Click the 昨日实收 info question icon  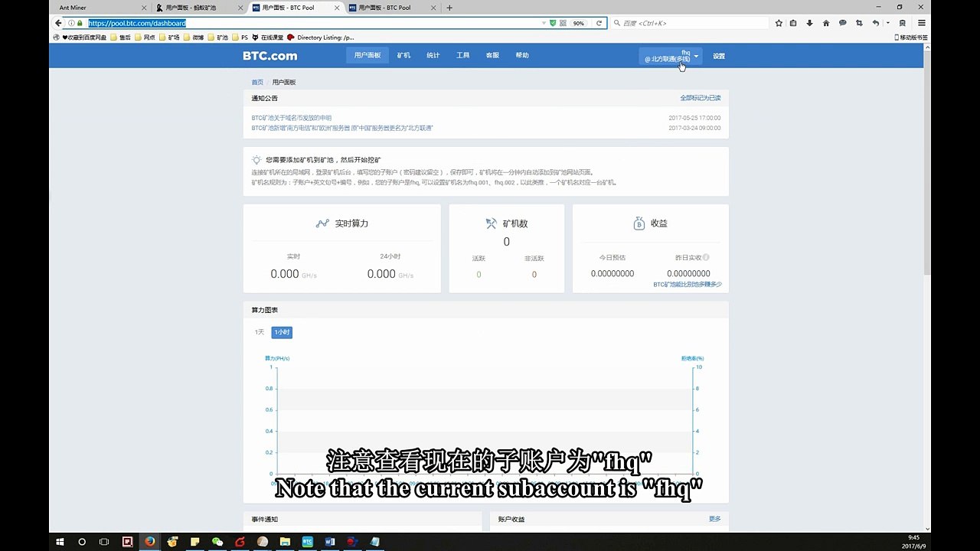click(706, 258)
